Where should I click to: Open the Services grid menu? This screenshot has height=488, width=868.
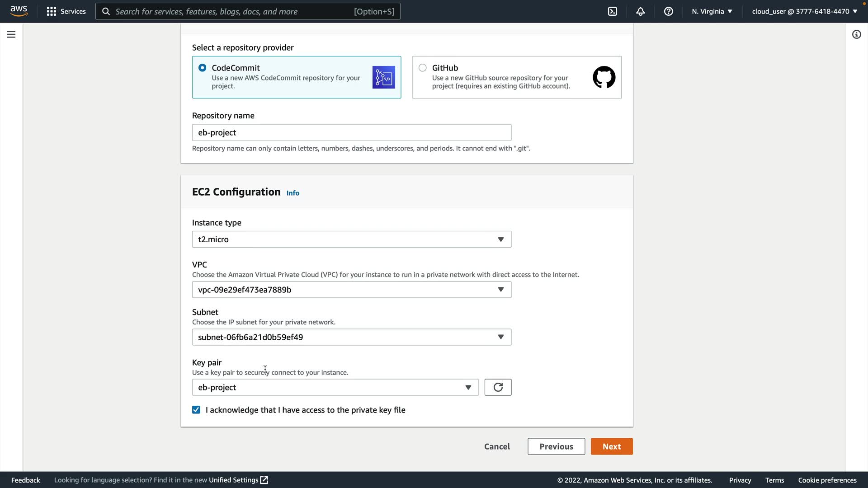tap(66, 11)
